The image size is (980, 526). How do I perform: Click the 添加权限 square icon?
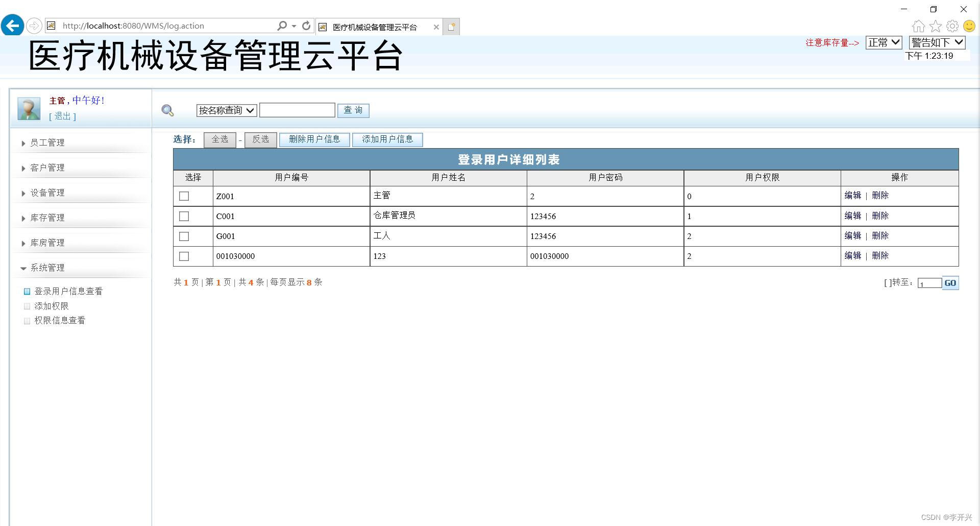pos(27,306)
